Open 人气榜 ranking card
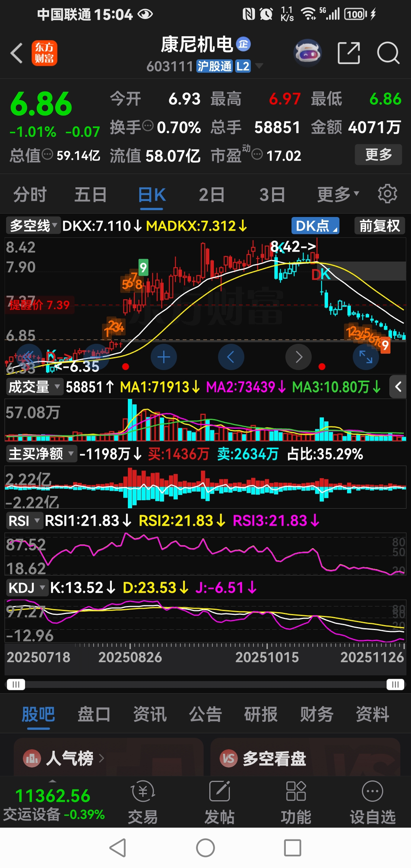The height and width of the screenshot is (868, 411). pyautogui.click(x=108, y=758)
